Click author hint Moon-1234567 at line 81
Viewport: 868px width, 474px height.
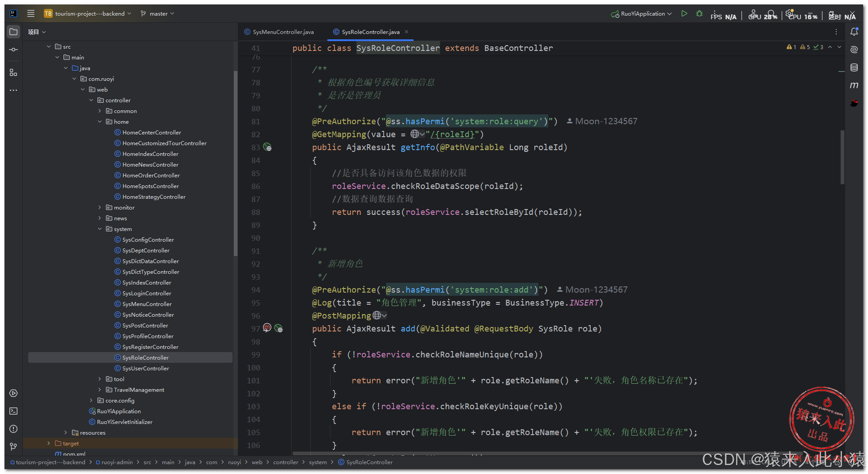(x=602, y=121)
